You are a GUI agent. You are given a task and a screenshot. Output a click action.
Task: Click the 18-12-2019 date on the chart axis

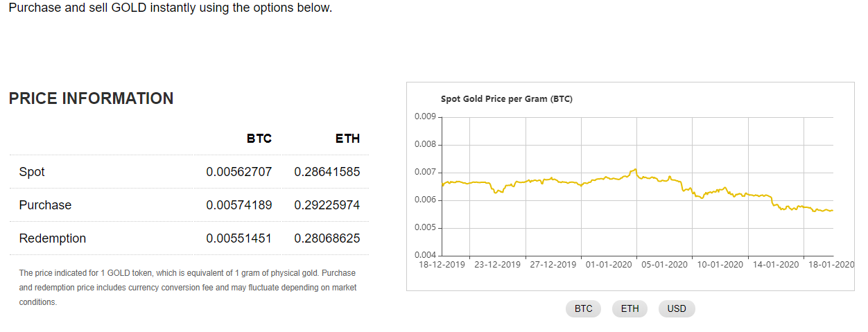click(x=442, y=265)
